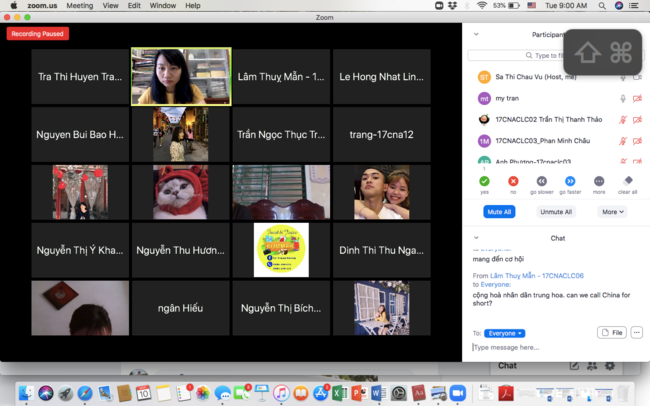Open the 'more' reactions icon
This screenshot has width=650, height=406.
(599, 181)
